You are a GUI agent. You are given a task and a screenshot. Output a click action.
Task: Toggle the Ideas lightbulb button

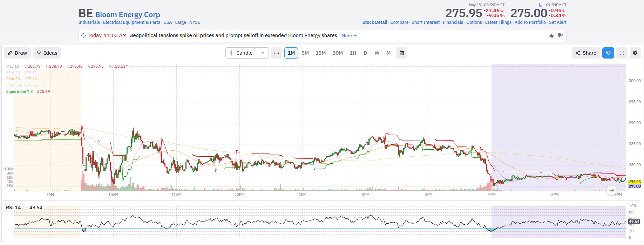click(47, 53)
